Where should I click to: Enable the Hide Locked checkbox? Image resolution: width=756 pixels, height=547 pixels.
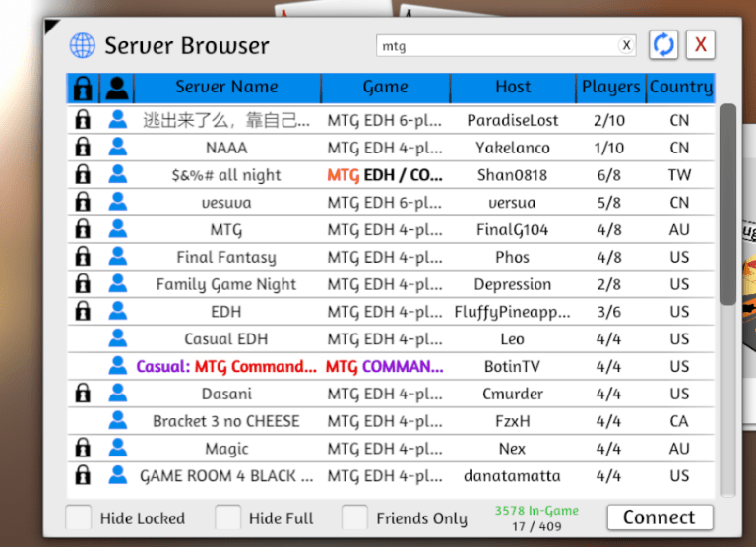pyautogui.click(x=79, y=517)
